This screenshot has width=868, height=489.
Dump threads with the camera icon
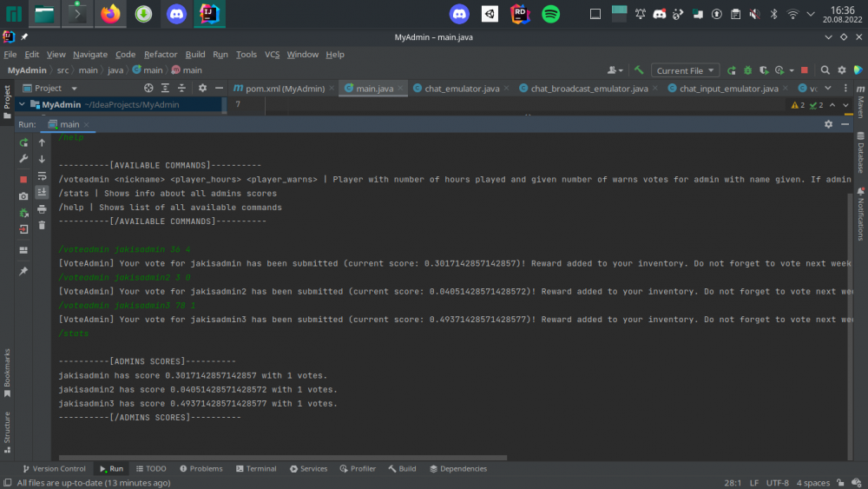pos(23,196)
